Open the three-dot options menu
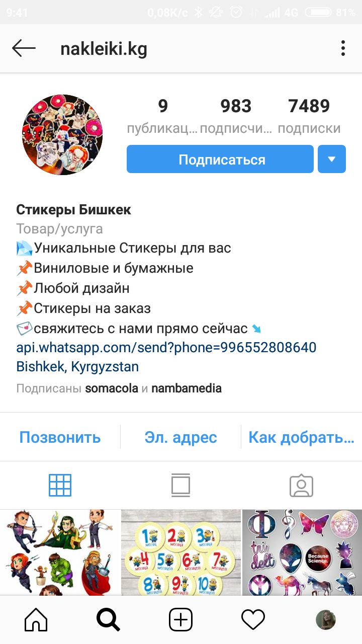The image size is (362, 644). [343, 48]
